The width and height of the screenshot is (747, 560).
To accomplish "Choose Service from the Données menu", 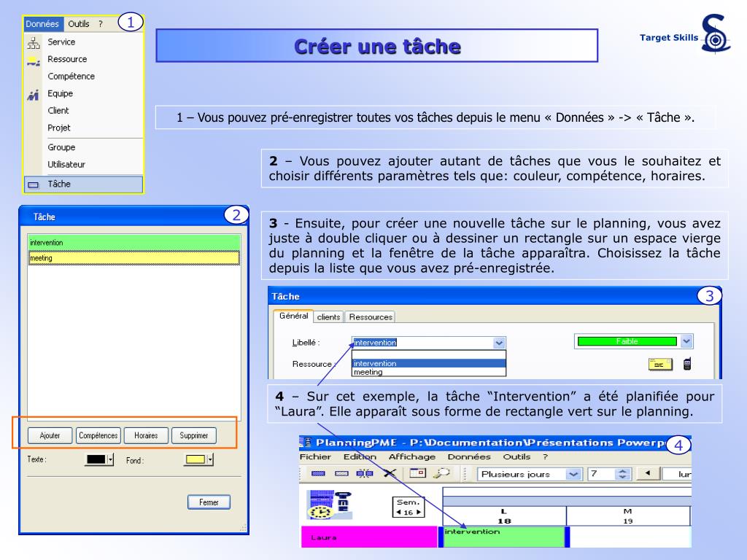I will (84, 42).
